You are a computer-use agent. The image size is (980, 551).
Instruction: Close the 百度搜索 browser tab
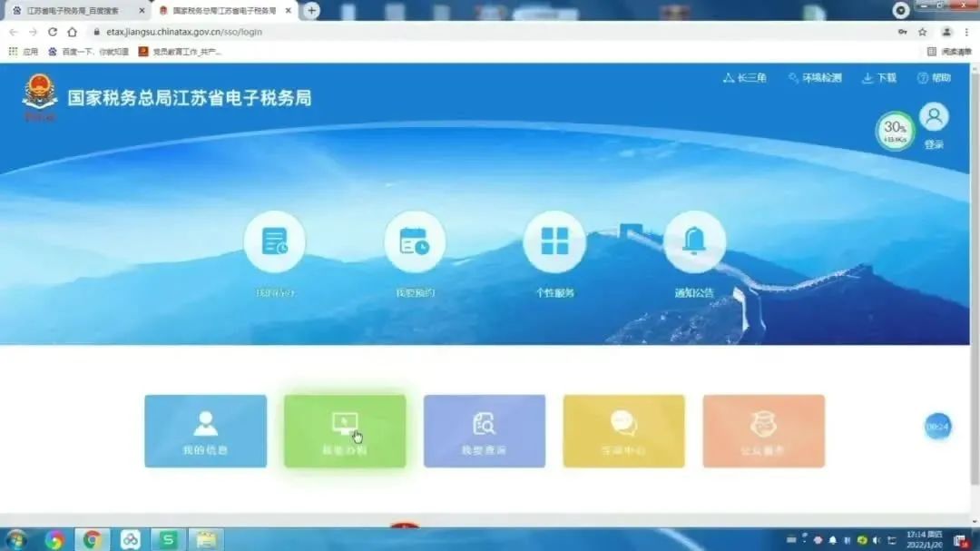click(142, 11)
